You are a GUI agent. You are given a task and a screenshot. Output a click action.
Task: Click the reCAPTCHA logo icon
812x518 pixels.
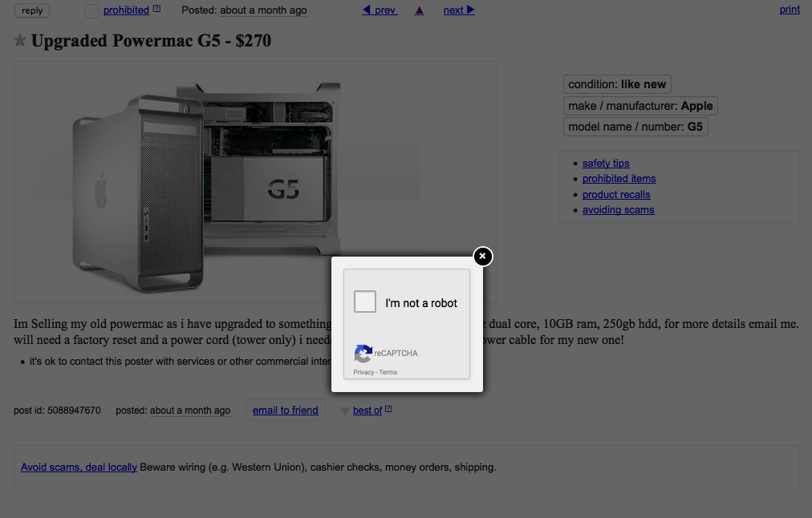pos(363,354)
